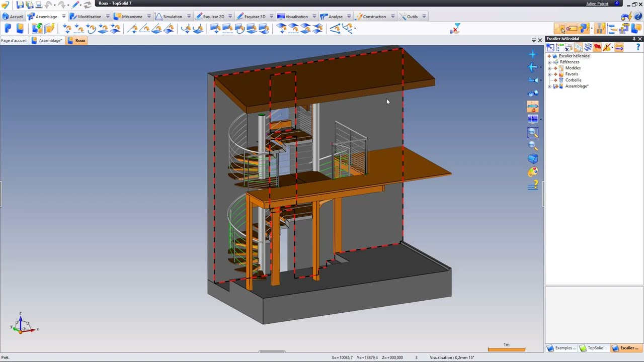Click the Redo arrow icon

tap(62, 5)
